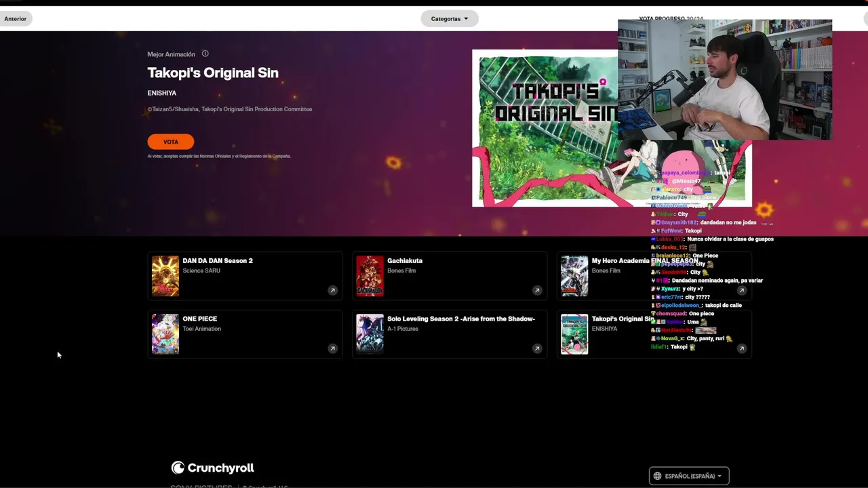Click the Takopi's Original Sin heading

coord(213,73)
